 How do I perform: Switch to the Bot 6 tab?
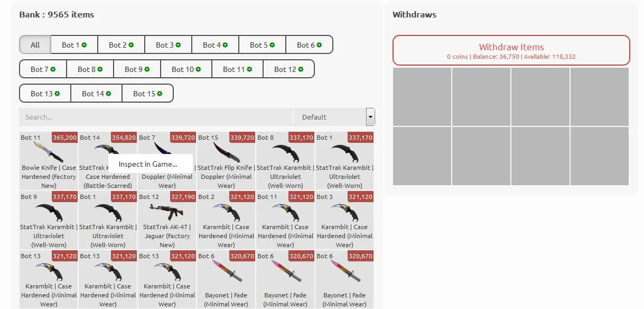[x=309, y=44]
